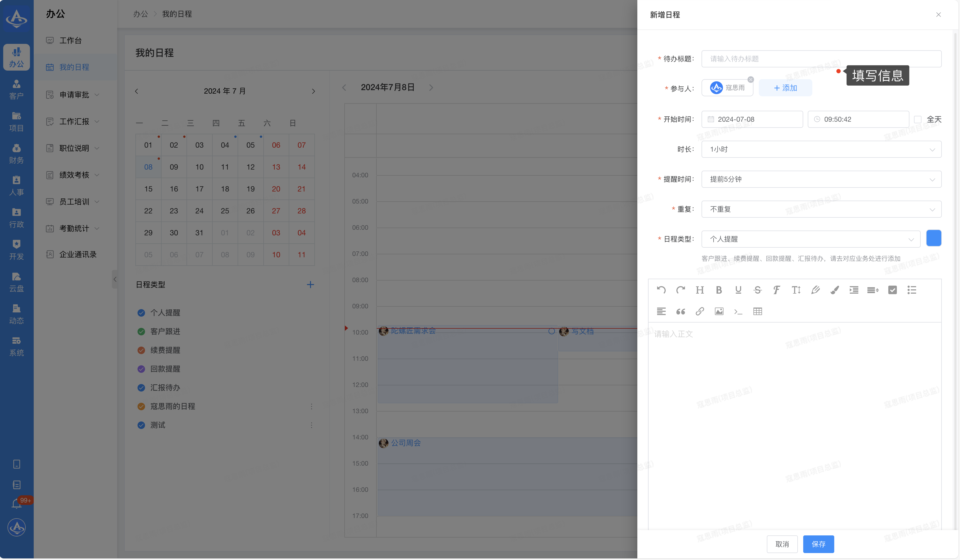Toggle the 回款提醒 schedule type checkbox
Image resolution: width=960 pixels, height=560 pixels.
coord(141,369)
